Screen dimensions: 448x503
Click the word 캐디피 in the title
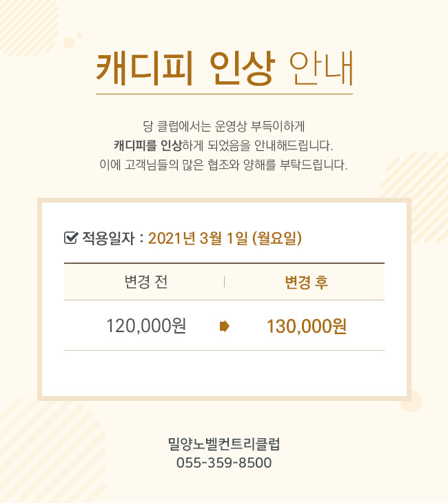click(x=145, y=68)
